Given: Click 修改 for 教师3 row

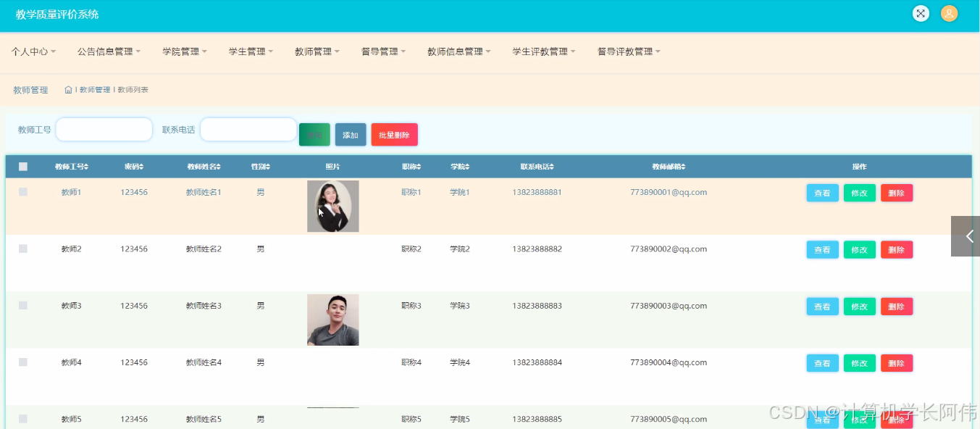Looking at the screenshot, I should pyautogui.click(x=860, y=306).
